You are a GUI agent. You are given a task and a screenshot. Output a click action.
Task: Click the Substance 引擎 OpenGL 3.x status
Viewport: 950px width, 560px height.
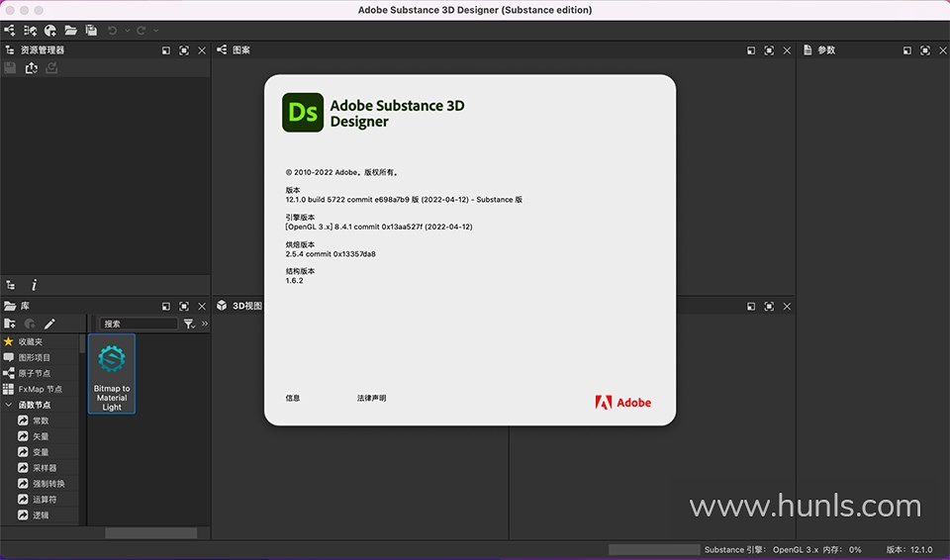(761, 550)
